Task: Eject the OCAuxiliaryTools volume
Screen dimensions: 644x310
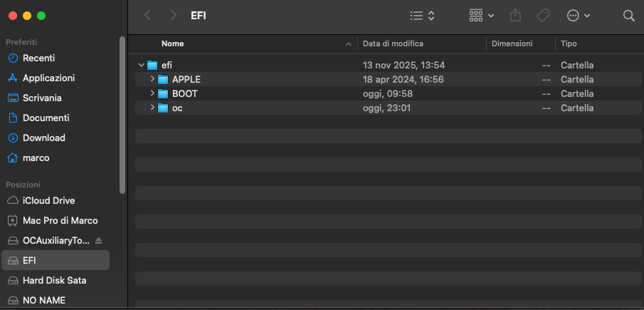Action: 99,240
